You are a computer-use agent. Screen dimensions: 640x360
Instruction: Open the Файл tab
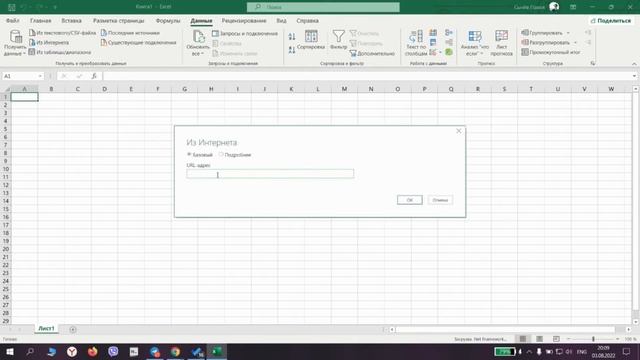click(x=13, y=20)
